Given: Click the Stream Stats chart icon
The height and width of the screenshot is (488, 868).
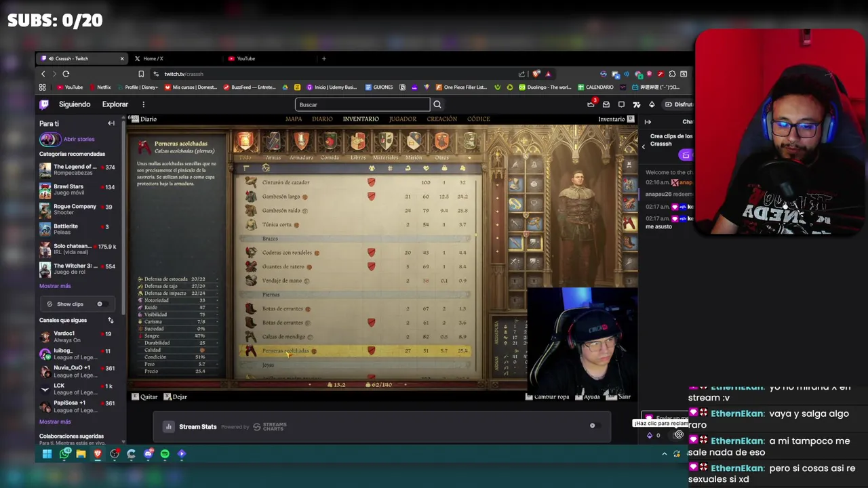Looking at the screenshot, I should pyautogui.click(x=168, y=426).
